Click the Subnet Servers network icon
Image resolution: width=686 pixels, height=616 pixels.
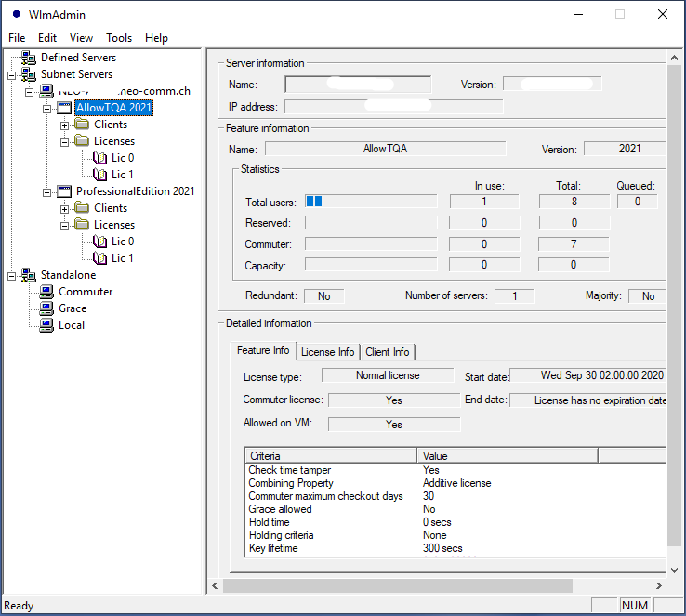[29, 74]
